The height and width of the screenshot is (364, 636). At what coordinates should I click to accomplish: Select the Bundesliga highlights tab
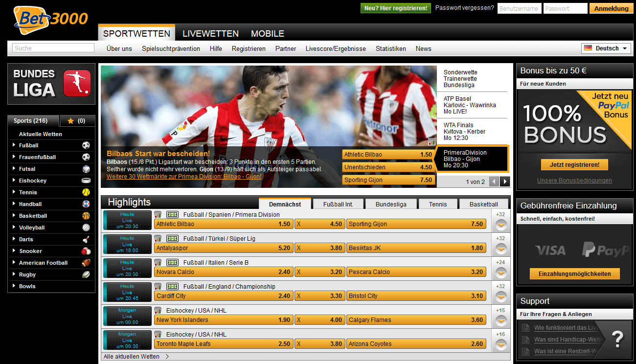coord(391,204)
